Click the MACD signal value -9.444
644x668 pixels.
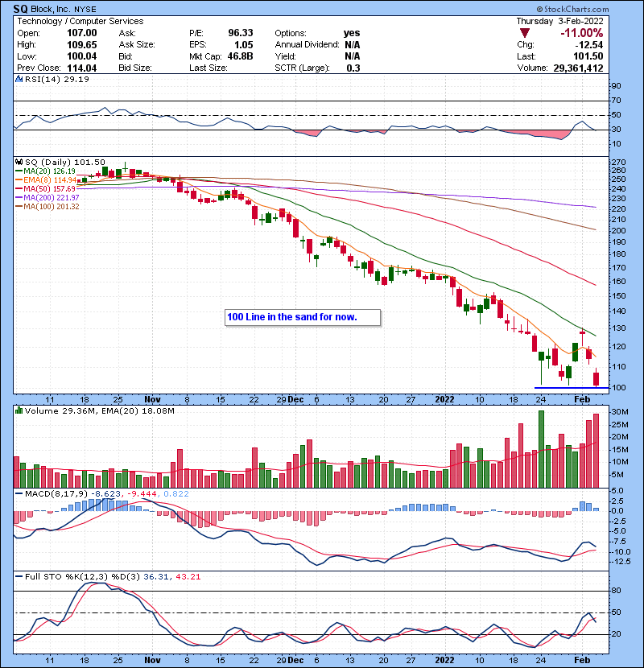pyautogui.click(x=141, y=494)
